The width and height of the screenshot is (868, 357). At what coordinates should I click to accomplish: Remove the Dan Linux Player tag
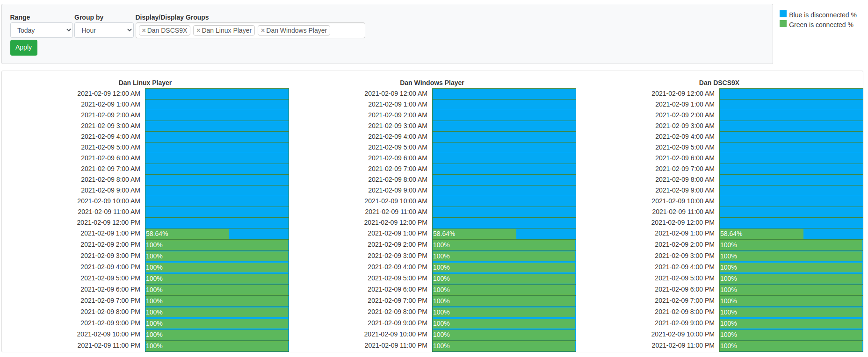click(x=198, y=31)
